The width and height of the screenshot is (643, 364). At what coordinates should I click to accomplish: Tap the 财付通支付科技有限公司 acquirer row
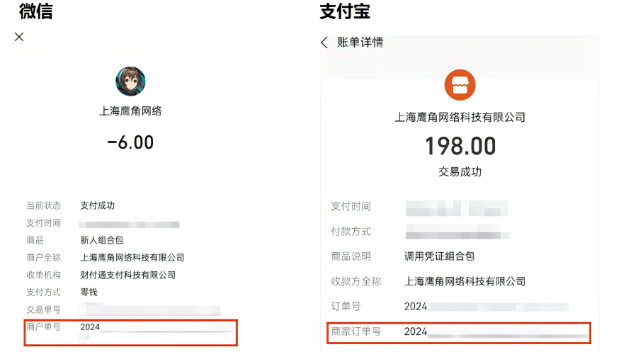[128, 275]
